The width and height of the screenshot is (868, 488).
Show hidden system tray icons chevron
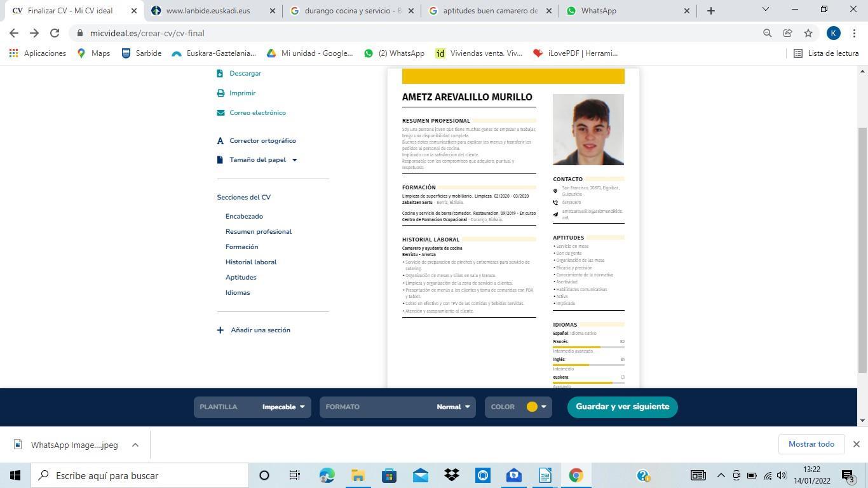point(721,475)
